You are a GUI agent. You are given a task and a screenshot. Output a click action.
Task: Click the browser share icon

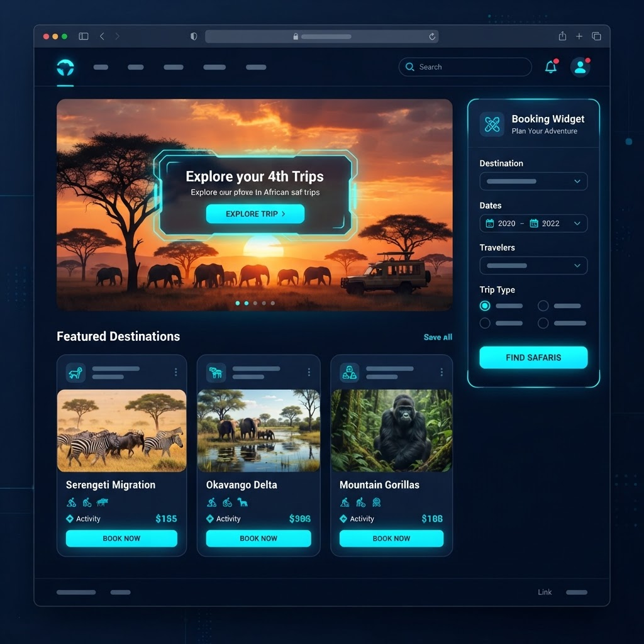tap(562, 36)
